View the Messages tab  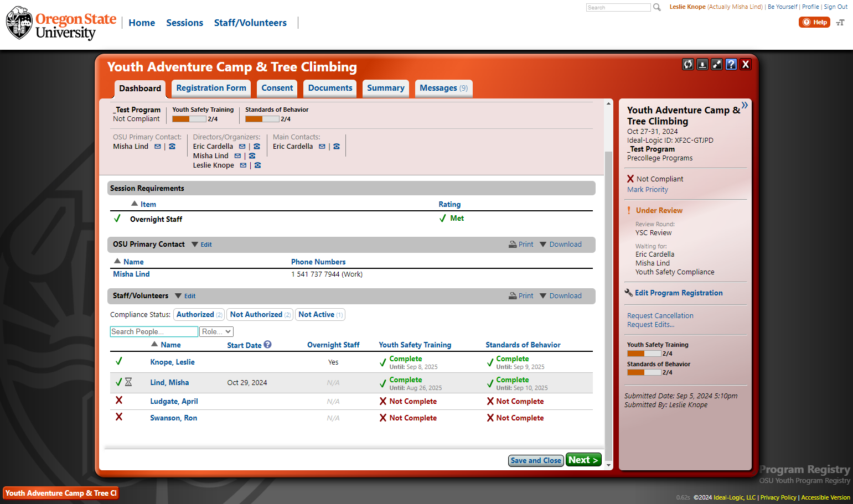[444, 89]
